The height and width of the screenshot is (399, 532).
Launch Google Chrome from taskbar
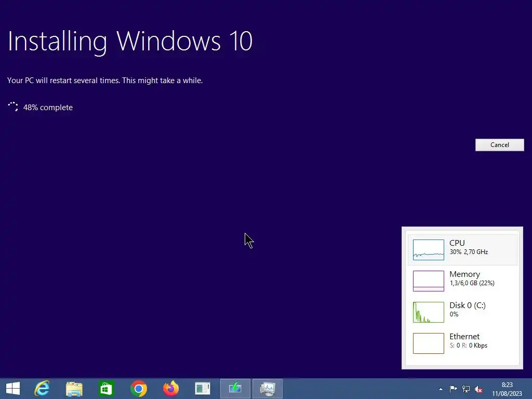click(139, 389)
